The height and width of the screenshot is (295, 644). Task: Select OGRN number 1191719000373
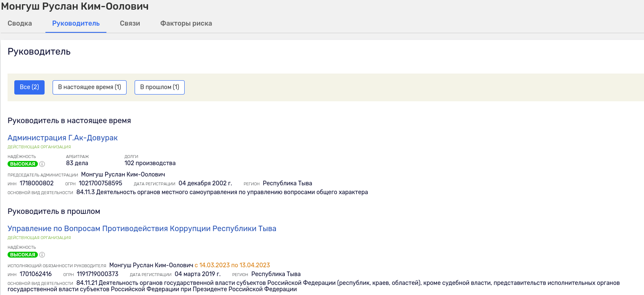click(x=98, y=274)
